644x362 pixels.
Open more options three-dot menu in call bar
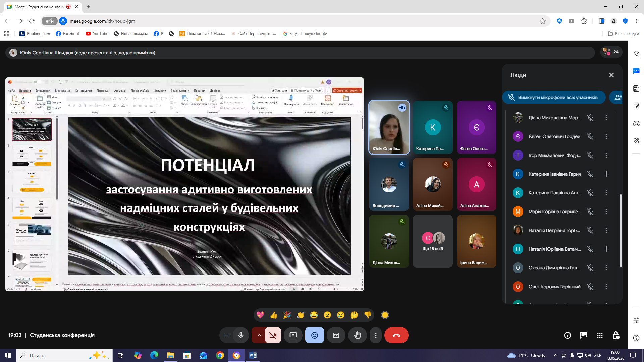coord(376,335)
